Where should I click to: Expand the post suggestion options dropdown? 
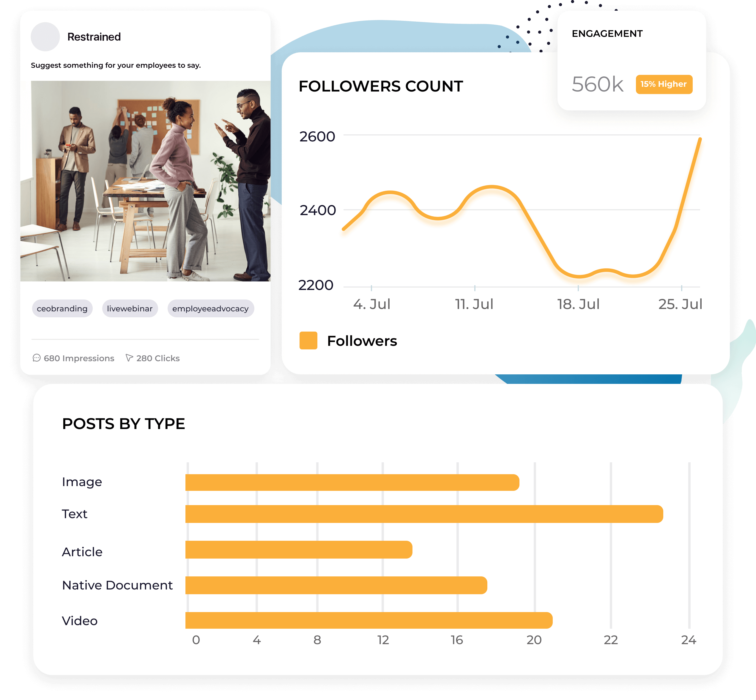coord(94,37)
